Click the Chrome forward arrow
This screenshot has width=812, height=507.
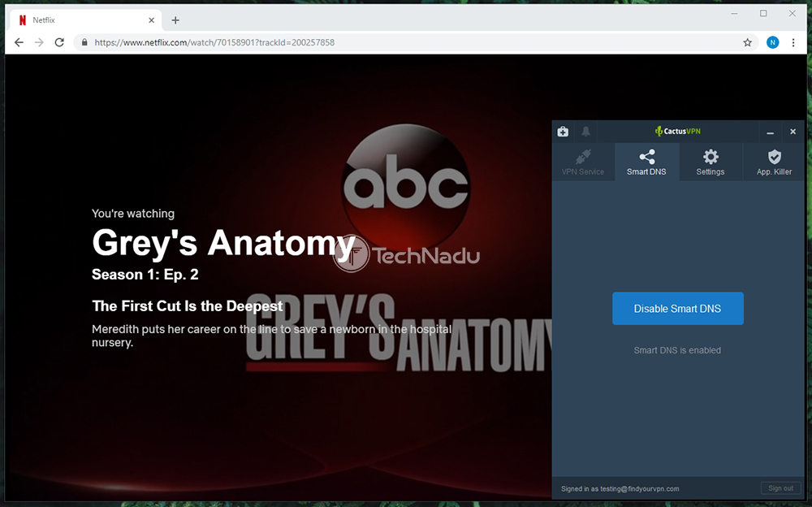[39, 42]
